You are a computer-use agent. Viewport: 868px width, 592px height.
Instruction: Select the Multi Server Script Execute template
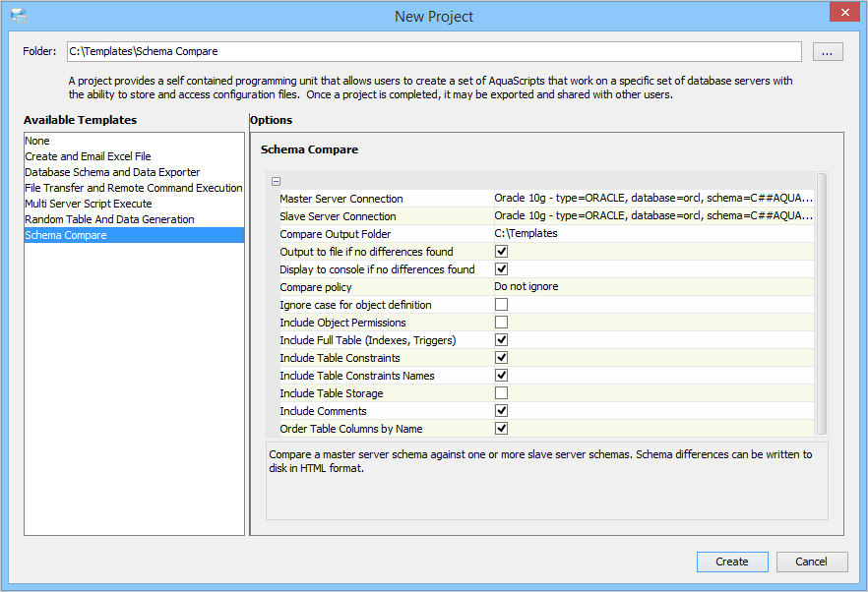pyautogui.click(x=89, y=204)
